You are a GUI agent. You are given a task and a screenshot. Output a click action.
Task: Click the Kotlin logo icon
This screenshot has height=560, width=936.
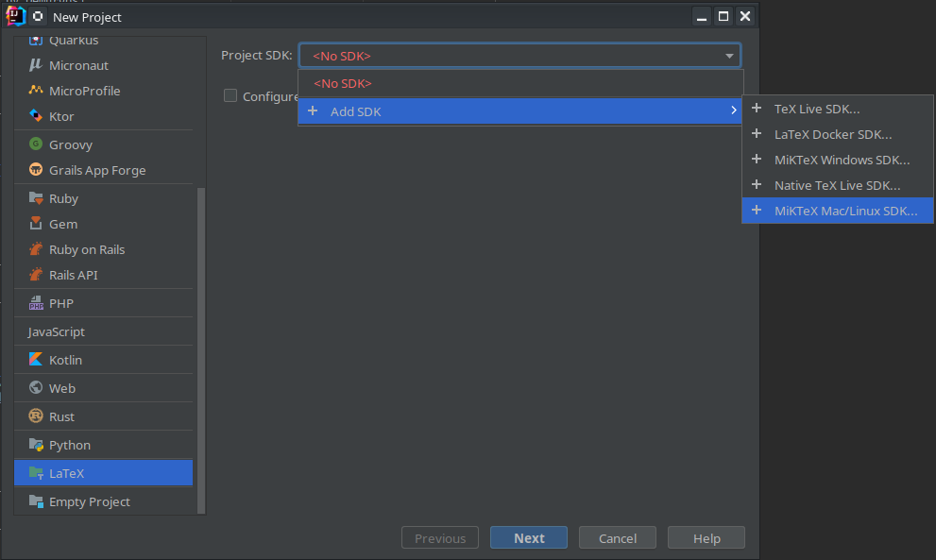pos(36,360)
